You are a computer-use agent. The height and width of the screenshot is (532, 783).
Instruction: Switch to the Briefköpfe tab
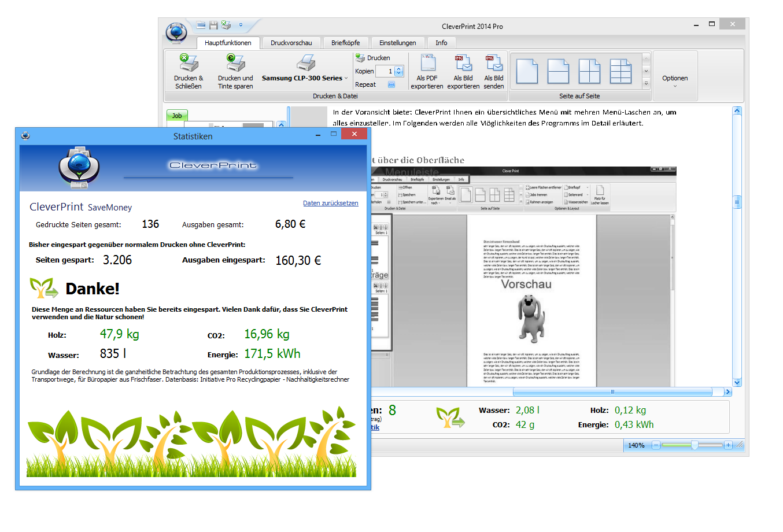(345, 43)
